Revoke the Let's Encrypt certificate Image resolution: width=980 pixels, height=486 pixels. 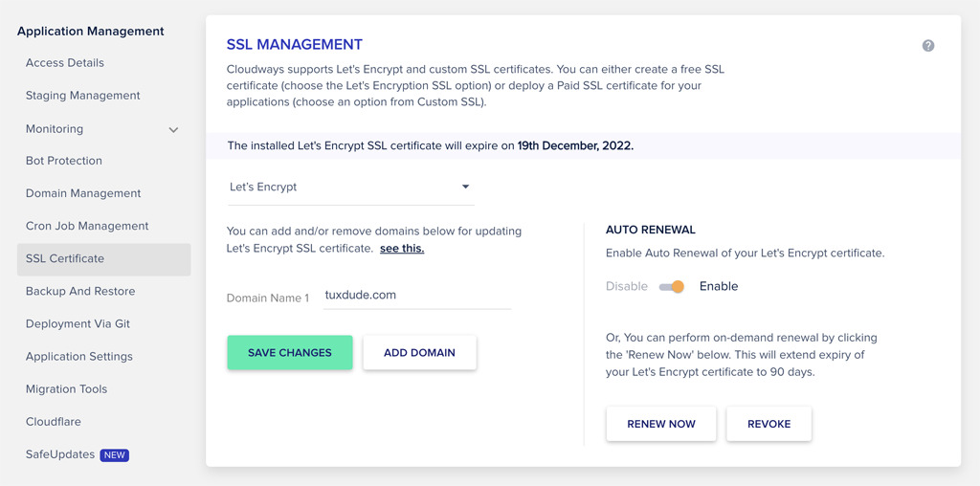pyautogui.click(x=768, y=424)
